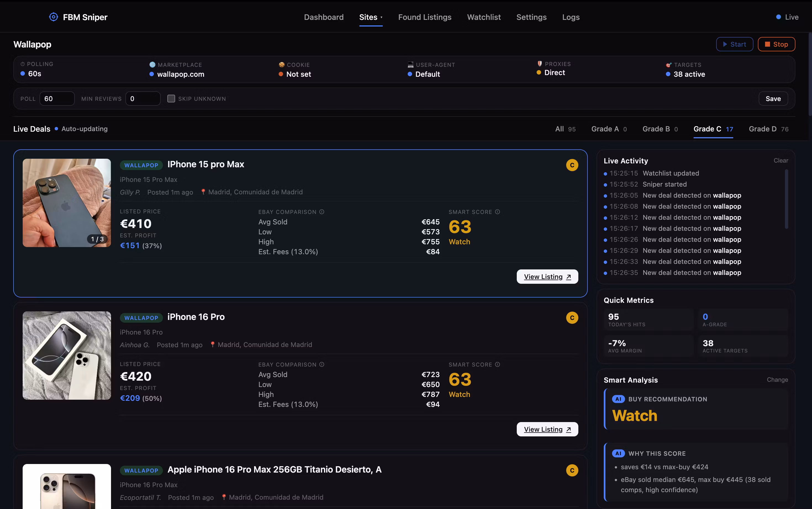Screen dimensions: 812x509
Task: Click the '-7% AVG MARGIN' metric tile
Action: (648, 346)
